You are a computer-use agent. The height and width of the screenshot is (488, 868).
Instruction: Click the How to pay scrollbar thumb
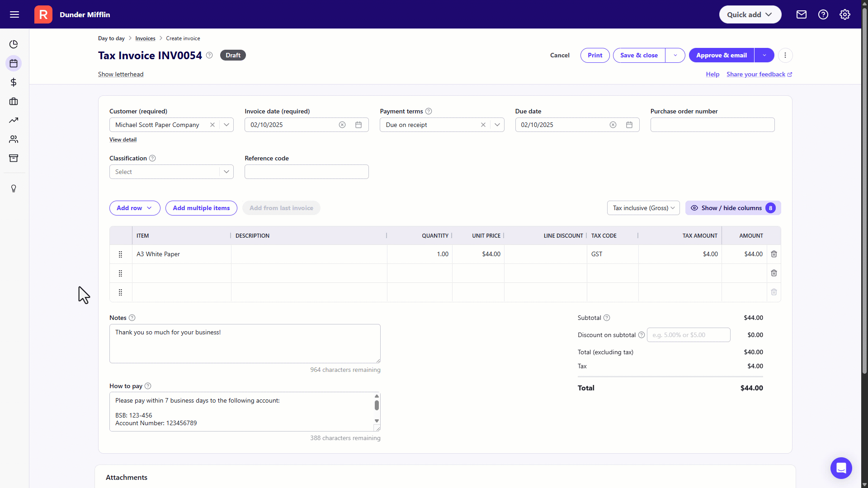[x=377, y=405]
